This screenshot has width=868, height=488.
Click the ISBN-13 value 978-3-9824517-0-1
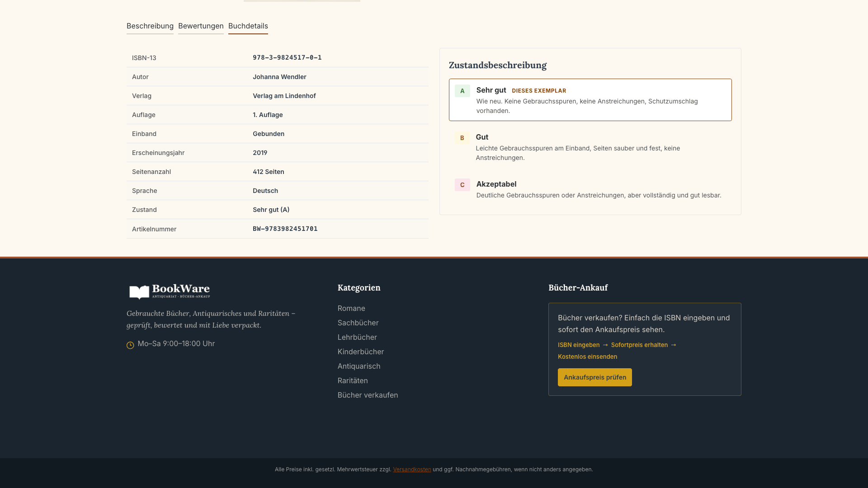(287, 57)
